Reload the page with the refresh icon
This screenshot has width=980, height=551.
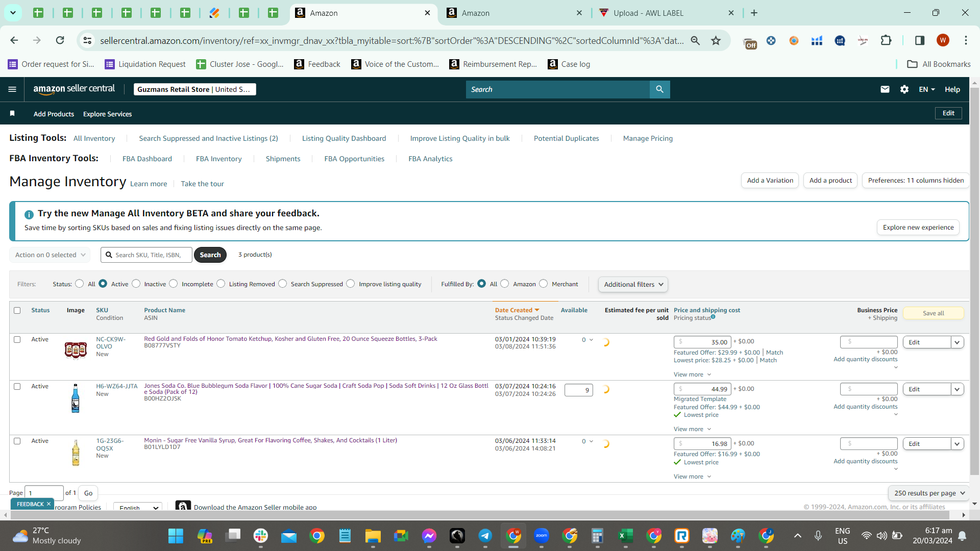pos(60,40)
